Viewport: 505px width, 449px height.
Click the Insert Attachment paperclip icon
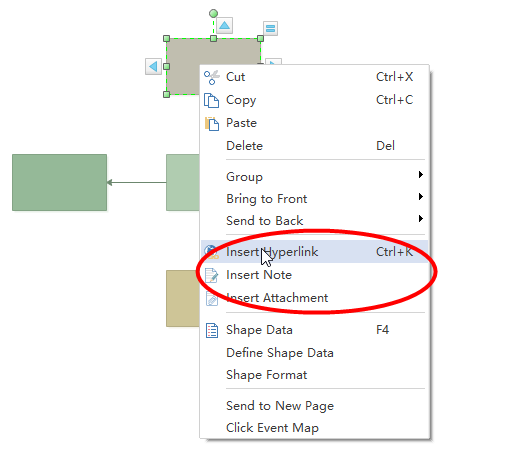212,298
